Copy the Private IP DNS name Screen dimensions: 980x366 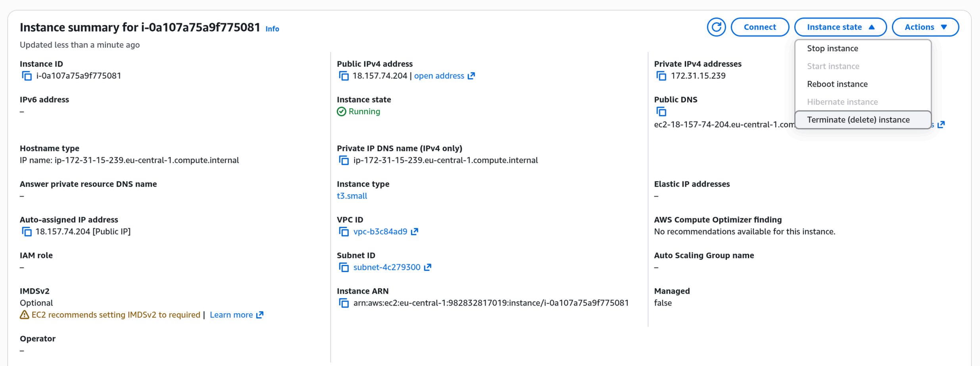point(344,160)
